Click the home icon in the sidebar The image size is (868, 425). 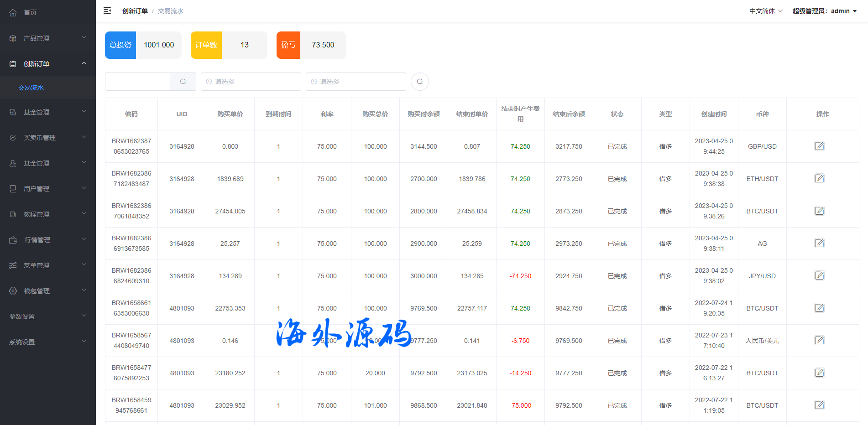click(x=13, y=12)
